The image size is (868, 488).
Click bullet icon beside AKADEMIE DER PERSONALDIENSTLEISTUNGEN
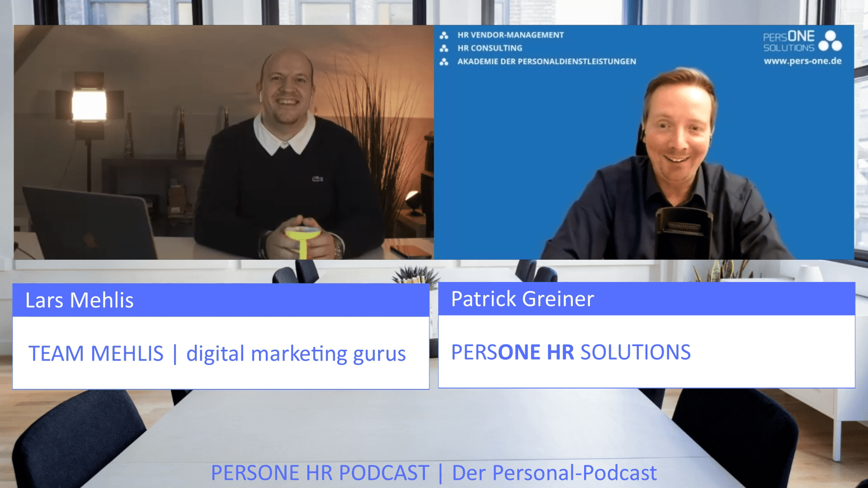click(444, 61)
